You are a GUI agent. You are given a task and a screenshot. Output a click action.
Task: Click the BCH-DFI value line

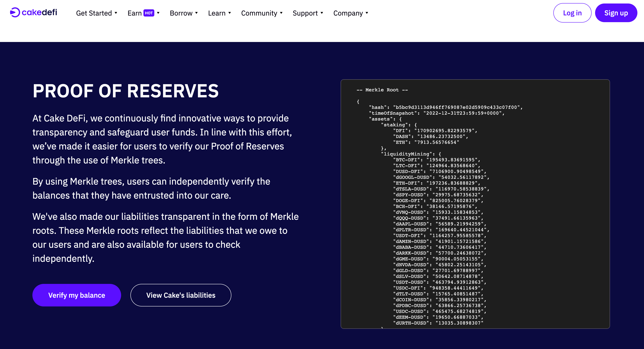click(435, 206)
